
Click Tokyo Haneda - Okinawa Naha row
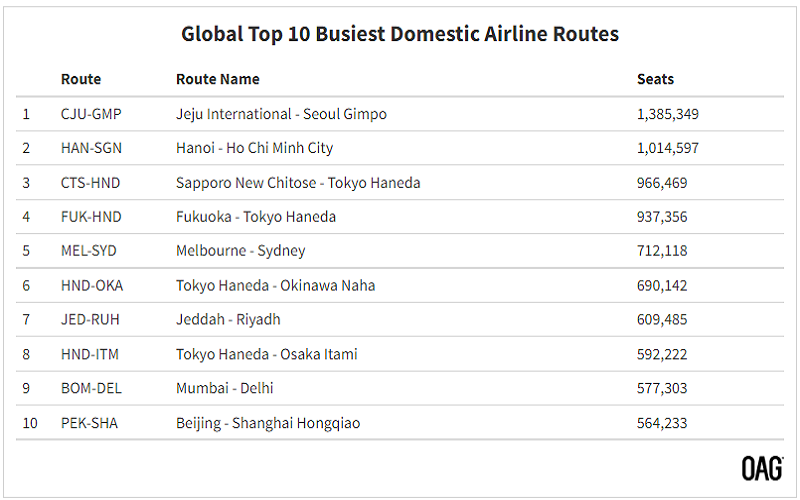click(399, 285)
